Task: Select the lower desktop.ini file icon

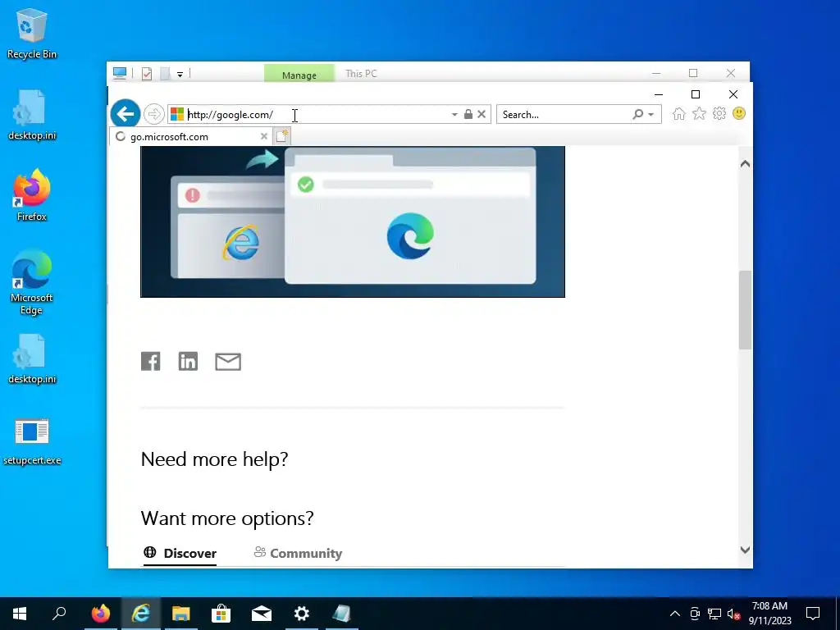Action: click(x=32, y=358)
